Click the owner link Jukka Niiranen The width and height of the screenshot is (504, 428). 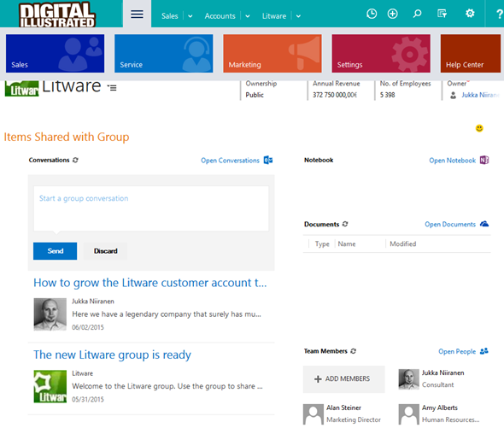480,95
